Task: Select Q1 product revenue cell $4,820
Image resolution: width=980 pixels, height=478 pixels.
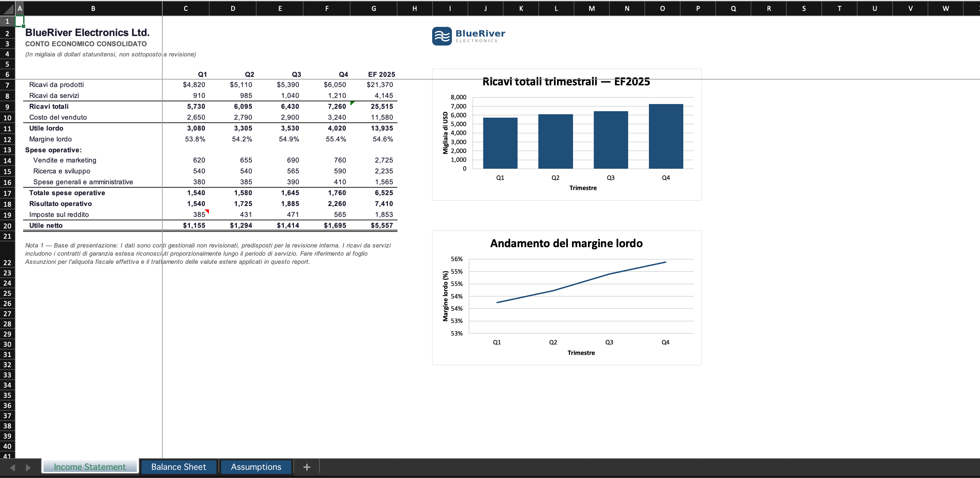Action: (x=186, y=85)
